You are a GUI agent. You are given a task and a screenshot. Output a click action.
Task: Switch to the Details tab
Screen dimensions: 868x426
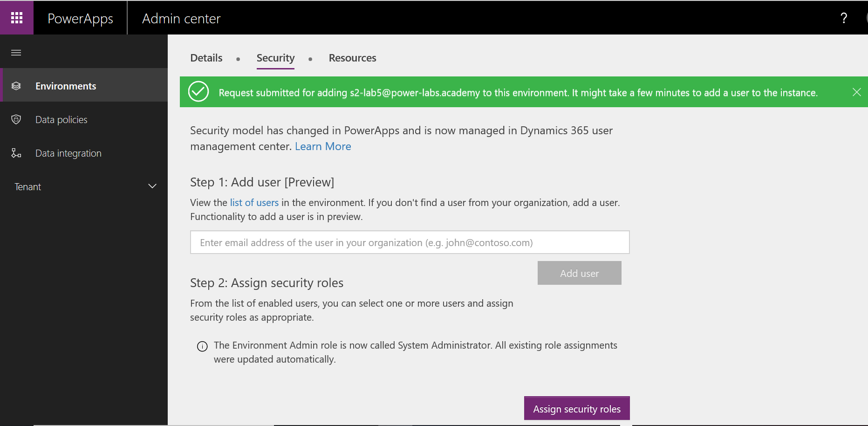coord(206,58)
